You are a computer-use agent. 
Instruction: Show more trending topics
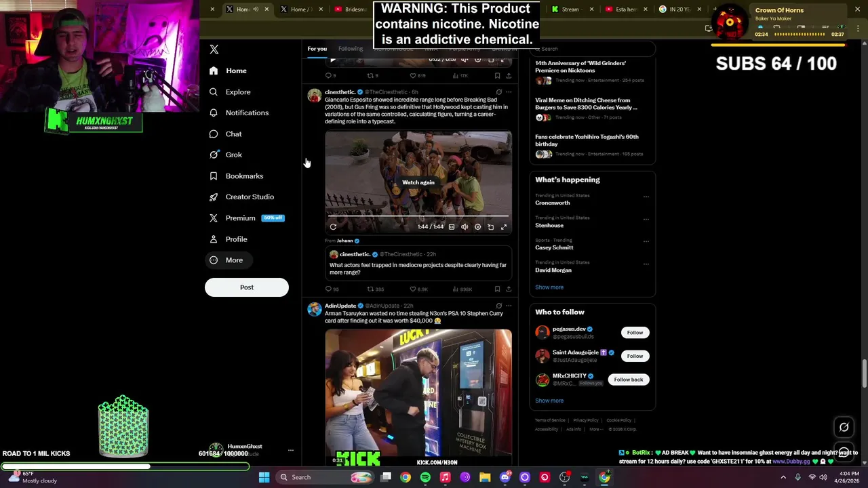549,287
